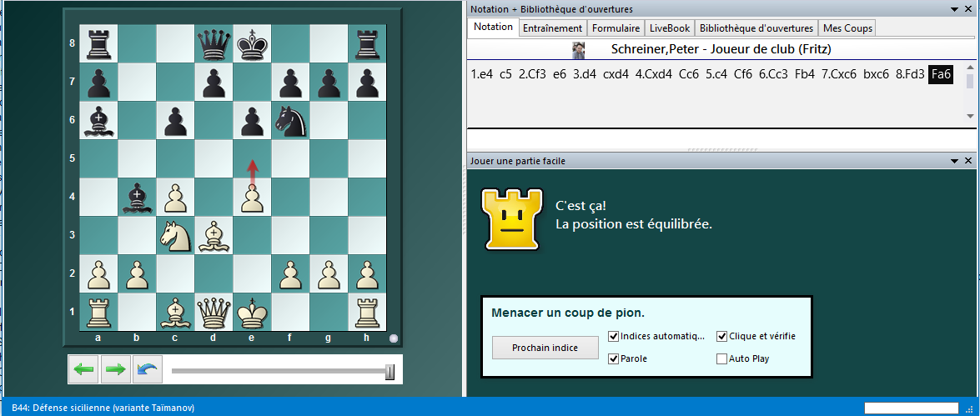Image resolution: width=980 pixels, height=416 pixels.
Task: Select the black knight on f6
Action: pos(290,121)
